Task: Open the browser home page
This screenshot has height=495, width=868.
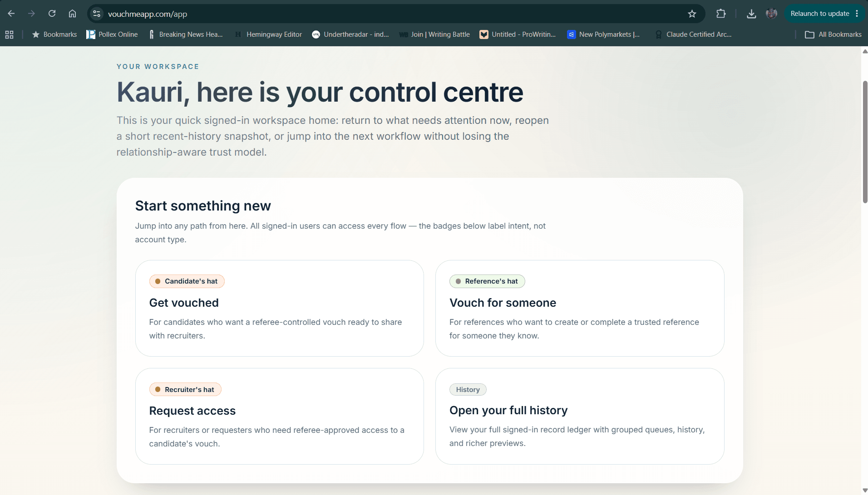Action: (x=72, y=14)
